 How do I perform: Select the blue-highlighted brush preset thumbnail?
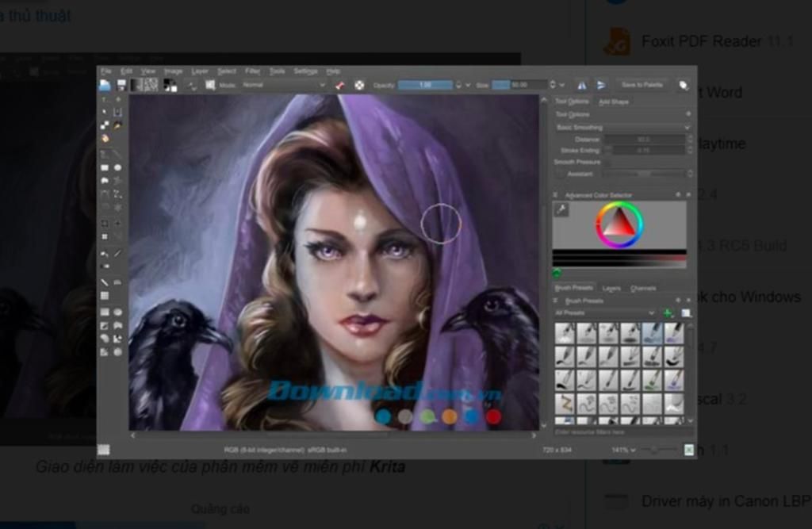tap(652, 333)
